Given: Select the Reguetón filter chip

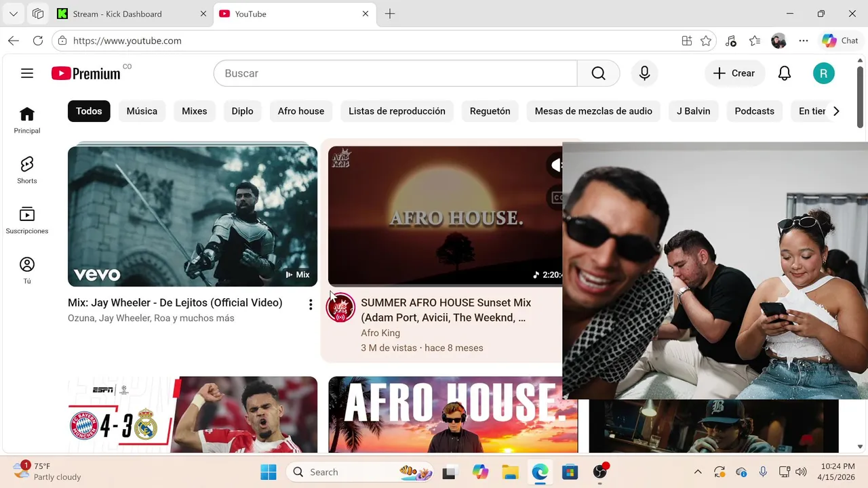Looking at the screenshot, I should pyautogui.click(x=490, y=111).
